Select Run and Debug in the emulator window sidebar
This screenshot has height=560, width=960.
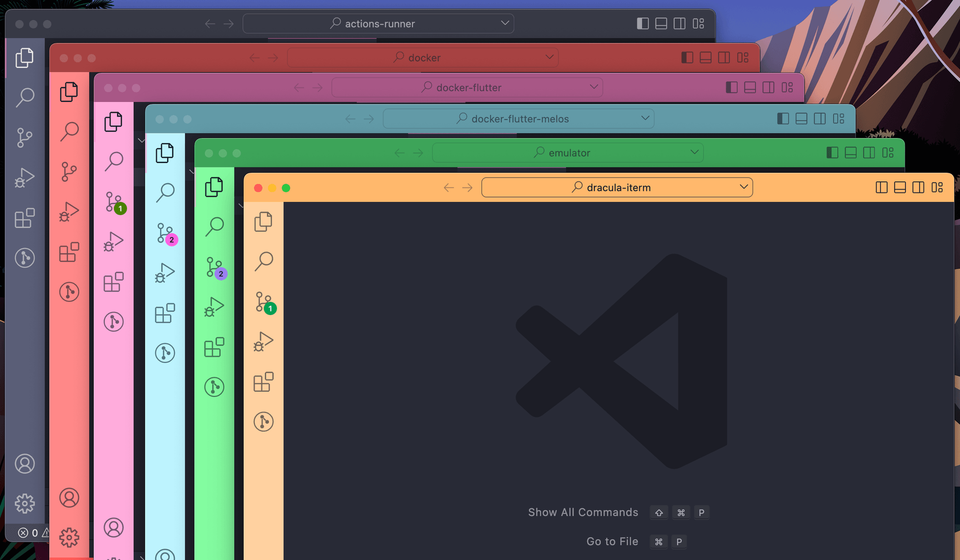pyautogui.click(x=214, y=307)
